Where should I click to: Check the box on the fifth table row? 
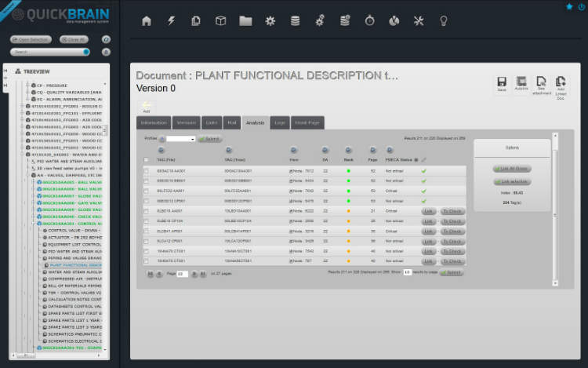click(x=146, y=211)
